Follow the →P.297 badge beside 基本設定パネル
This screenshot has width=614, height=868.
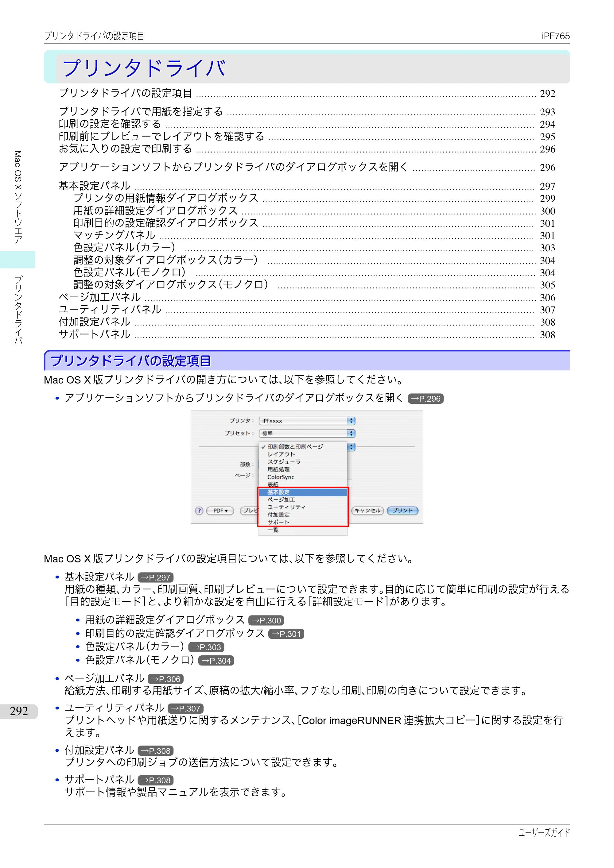(x=155, y=577)
